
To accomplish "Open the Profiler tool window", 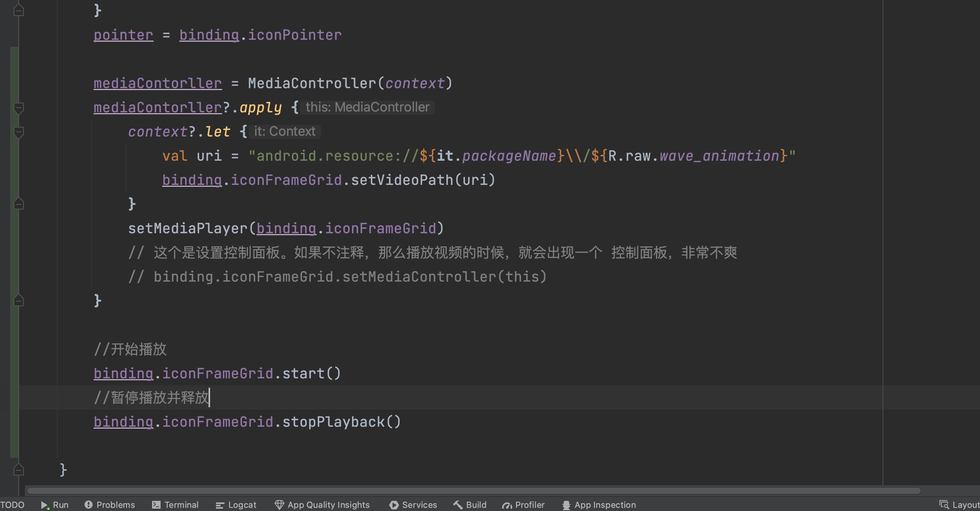I will click(524, 505).
